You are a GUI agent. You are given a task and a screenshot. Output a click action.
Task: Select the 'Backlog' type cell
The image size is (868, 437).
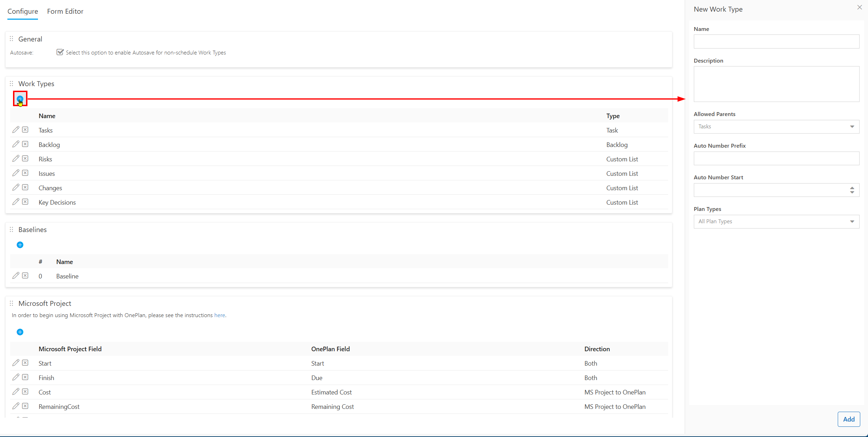tap(617, 144)
